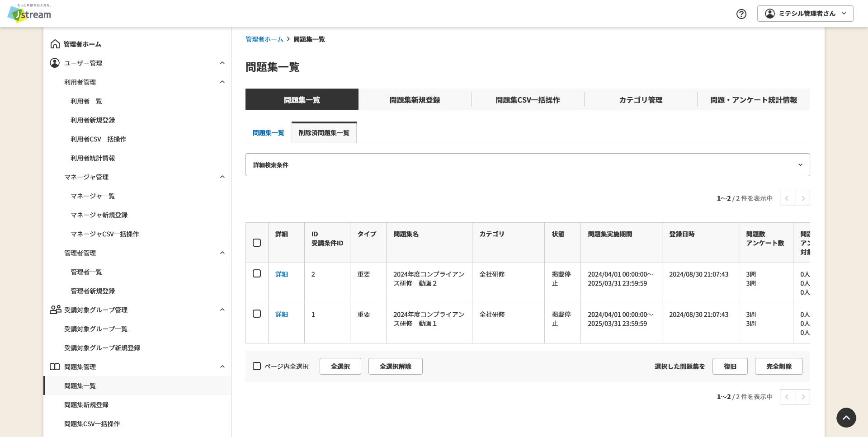Open 詳細 link for ID 1

(281, 314)
